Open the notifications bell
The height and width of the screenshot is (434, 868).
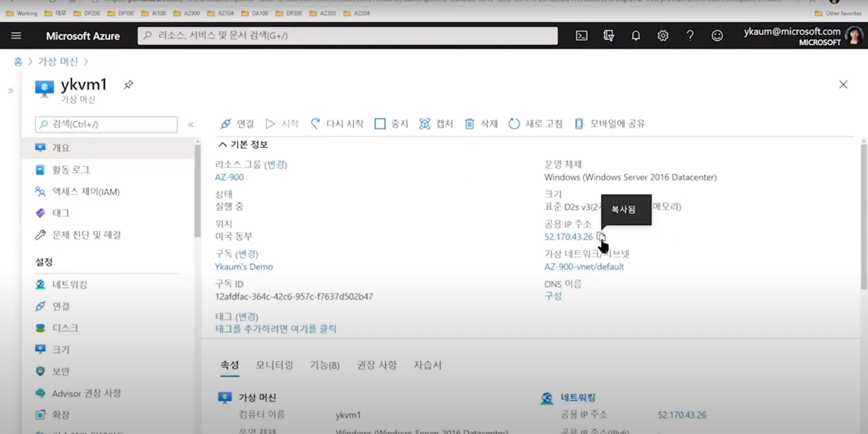pos(636,35)
